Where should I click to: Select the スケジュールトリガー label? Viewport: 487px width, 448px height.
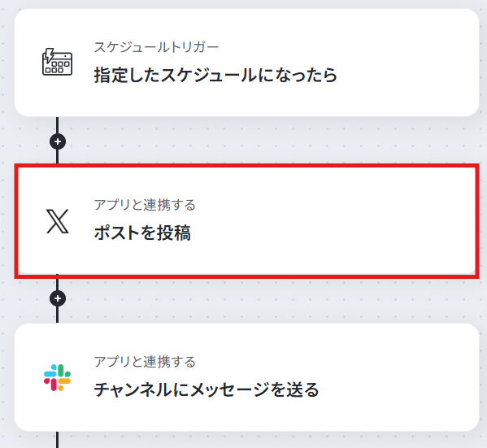(156, 47)
